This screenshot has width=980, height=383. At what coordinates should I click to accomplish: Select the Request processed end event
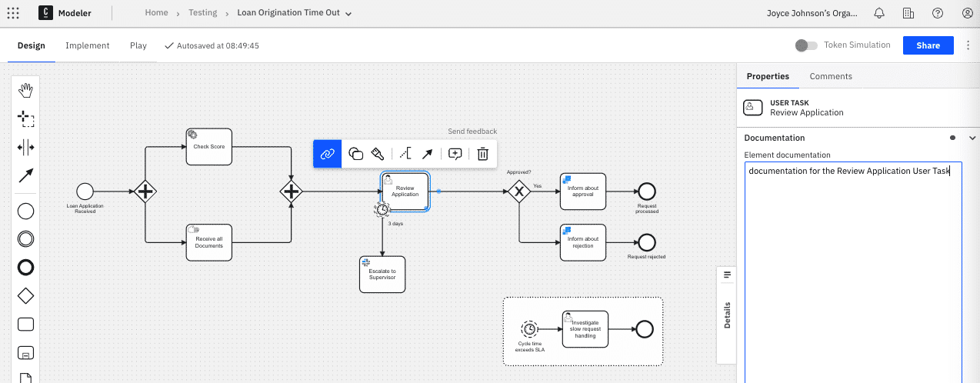coord(646,191)
